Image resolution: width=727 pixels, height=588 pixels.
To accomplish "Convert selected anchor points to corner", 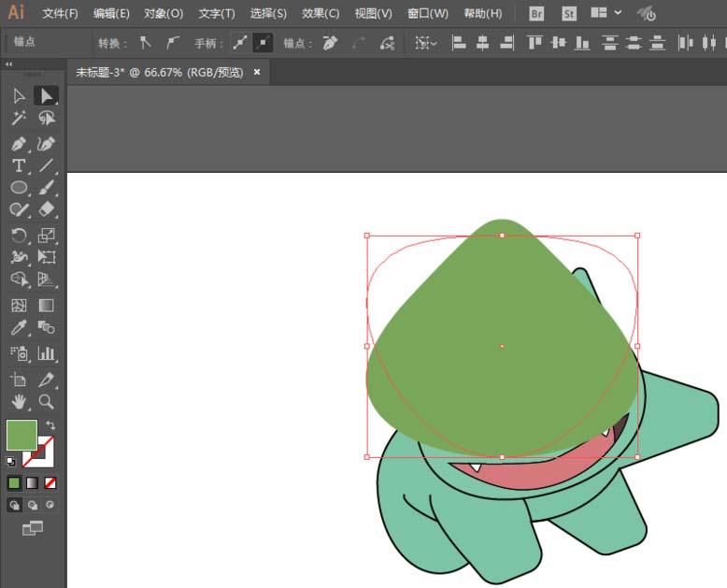I will (146, 43).
